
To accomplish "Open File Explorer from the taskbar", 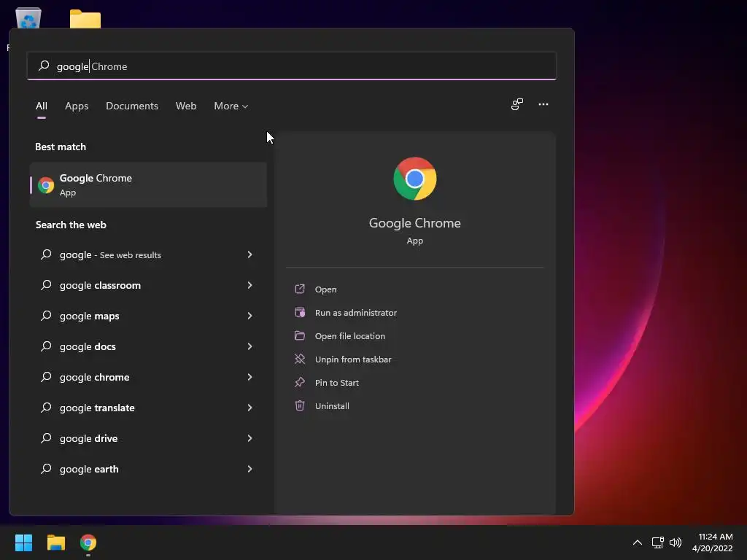I will (x=55, y=542).
